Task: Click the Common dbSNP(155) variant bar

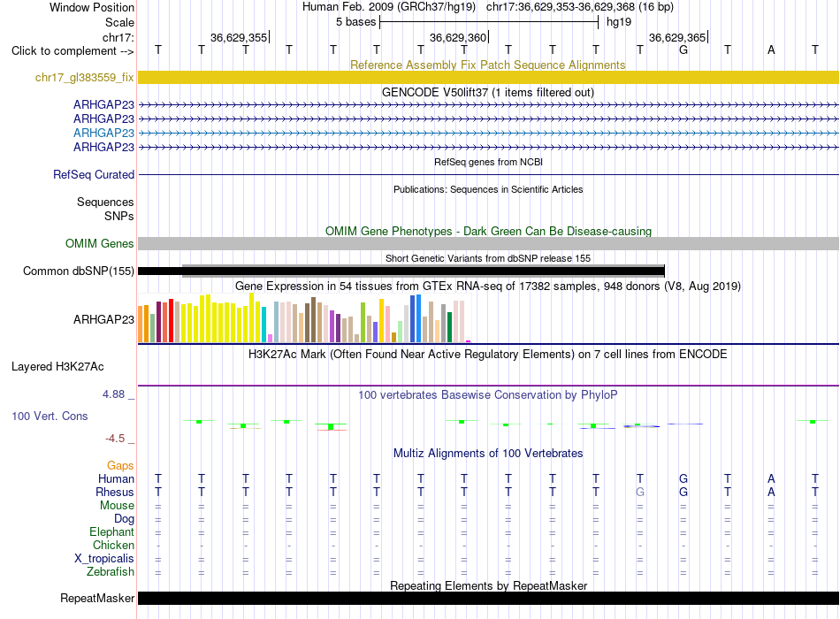Action: tap(401, 271)
